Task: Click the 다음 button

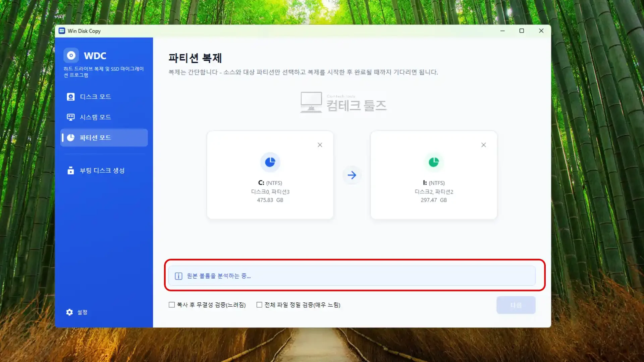Action: (x=516, y=305)
